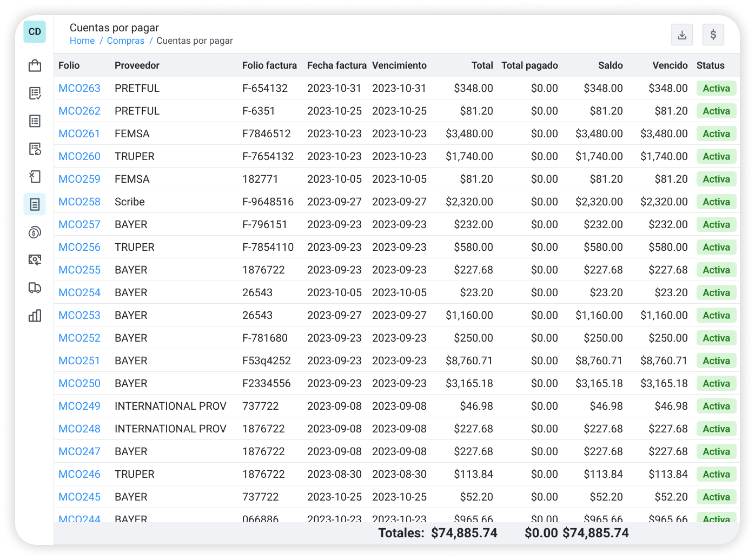Viewport: 755px width, 560px height.
Task: Go to Home in the breadcrumb
Action: (82, 41)
